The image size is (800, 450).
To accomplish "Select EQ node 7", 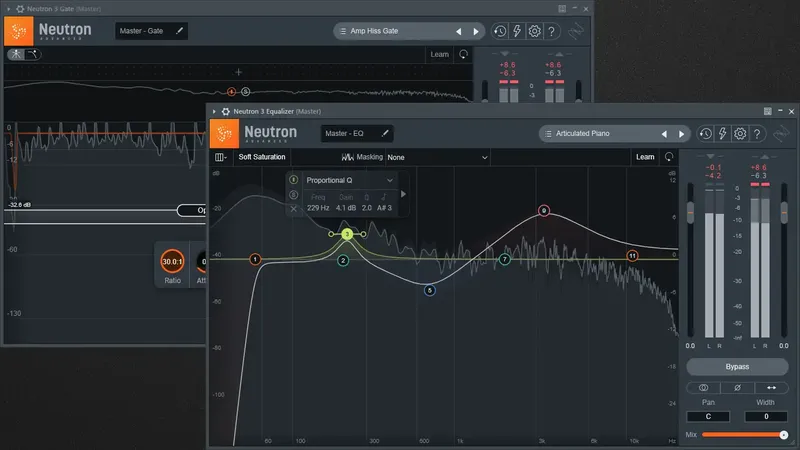I will [x=505, y=260].
